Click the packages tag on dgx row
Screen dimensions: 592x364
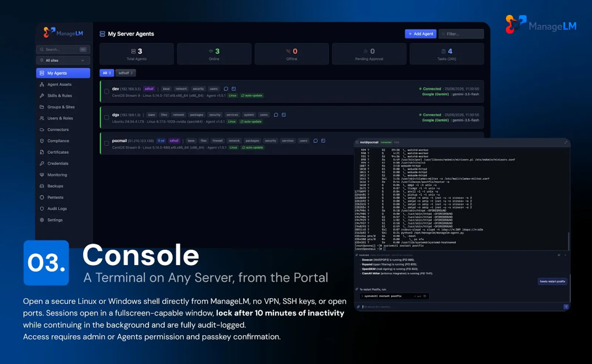[x=196, y=115]
